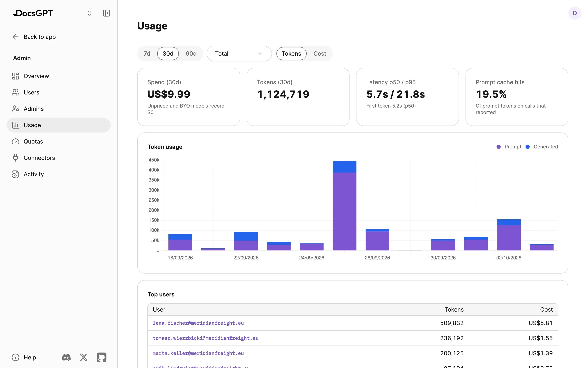
Task: Click the User column header
Action: (159, 310)
